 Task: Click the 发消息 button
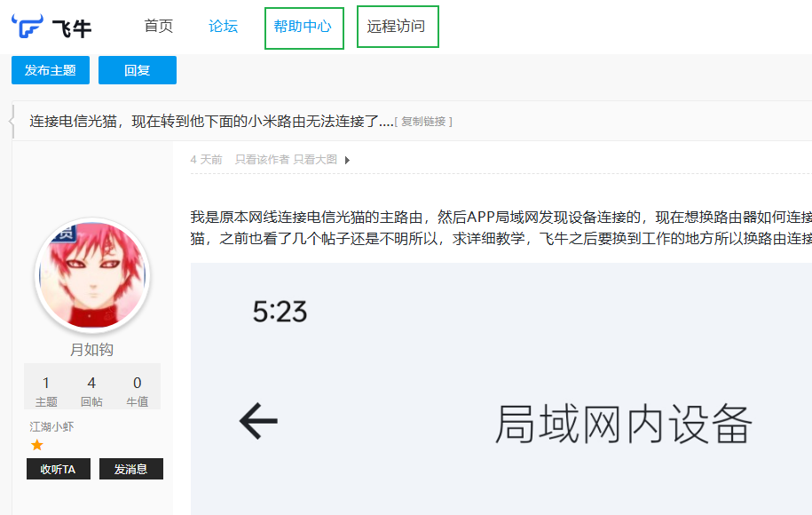pos(131,469)
